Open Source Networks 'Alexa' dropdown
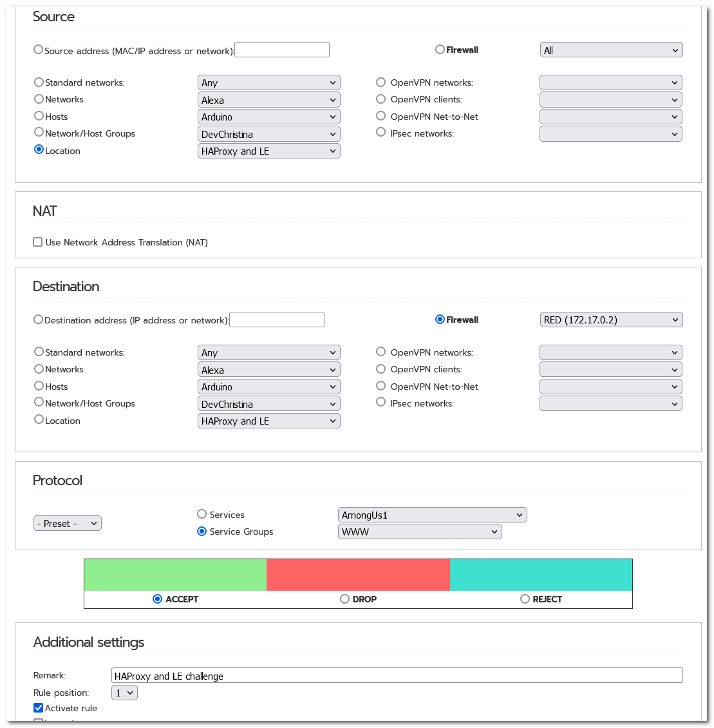714x728 pixels. pos(268,100)
